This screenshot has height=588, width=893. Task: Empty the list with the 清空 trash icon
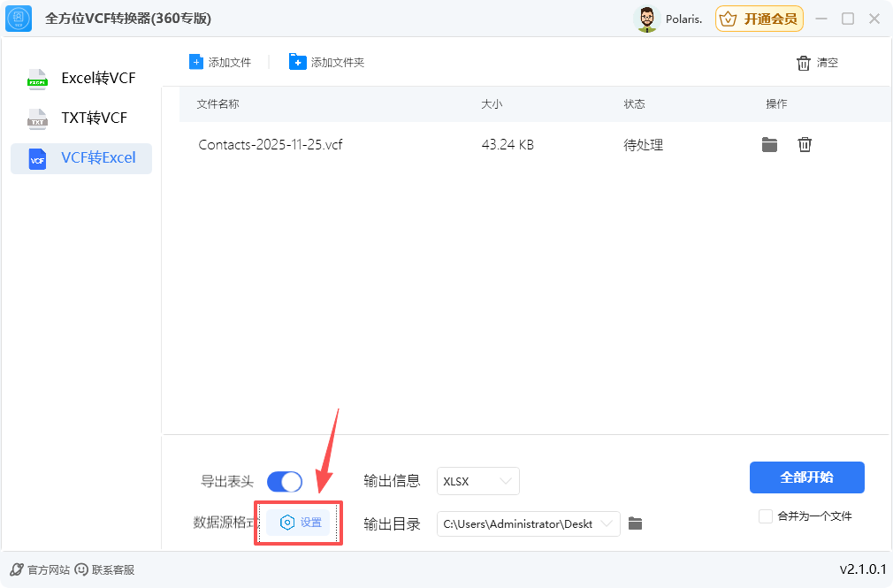(803, 62)
